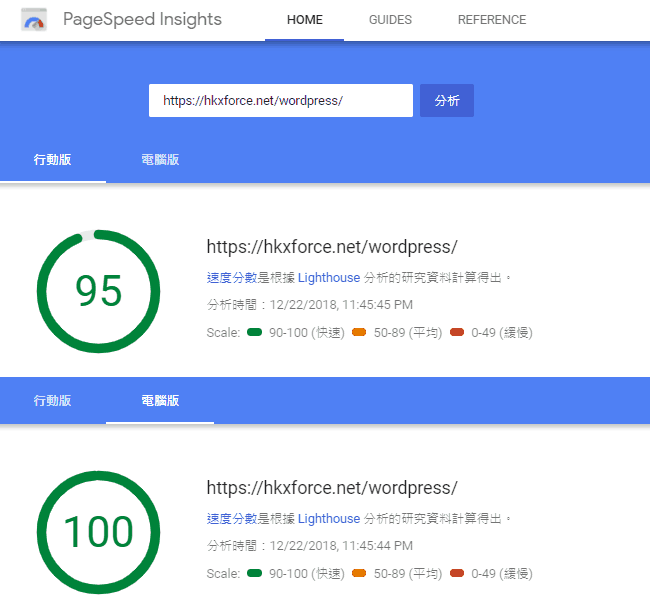Select the upper 電腦版 desktop tab
The image size is (650, 615).
[160, 160]
